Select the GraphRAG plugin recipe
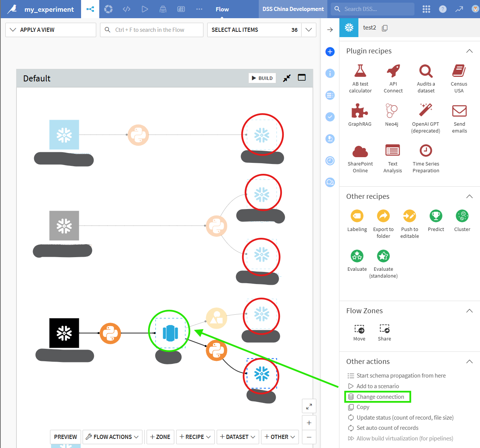 [360, 115]
